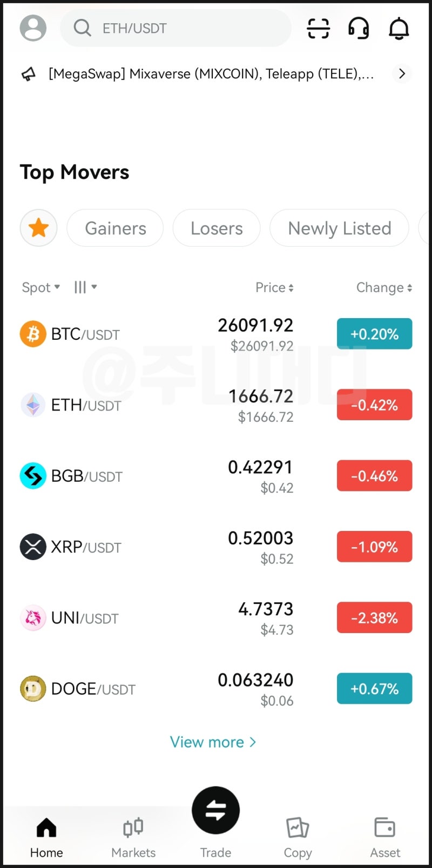Viewport: 432px width, 868px height.
Task: Click the View more link
Action: click(213, 742)
